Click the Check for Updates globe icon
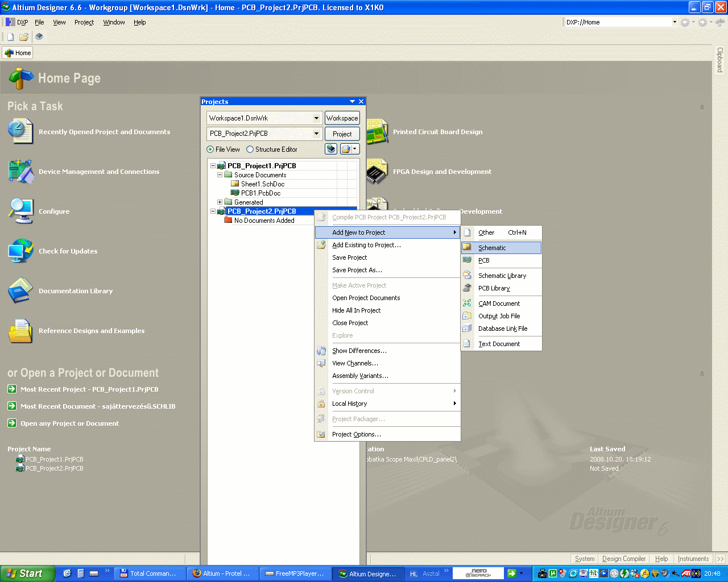Viewport: 728px width, 582px height. click(20, 251)
